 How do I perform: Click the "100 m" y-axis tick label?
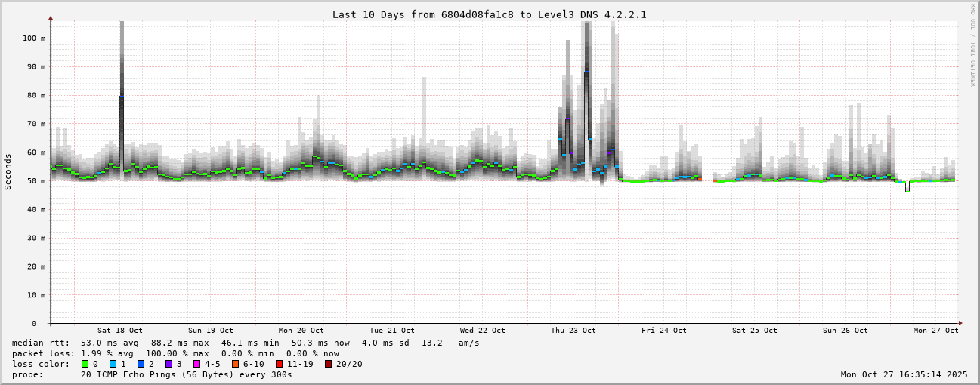(x=34, y=38)
